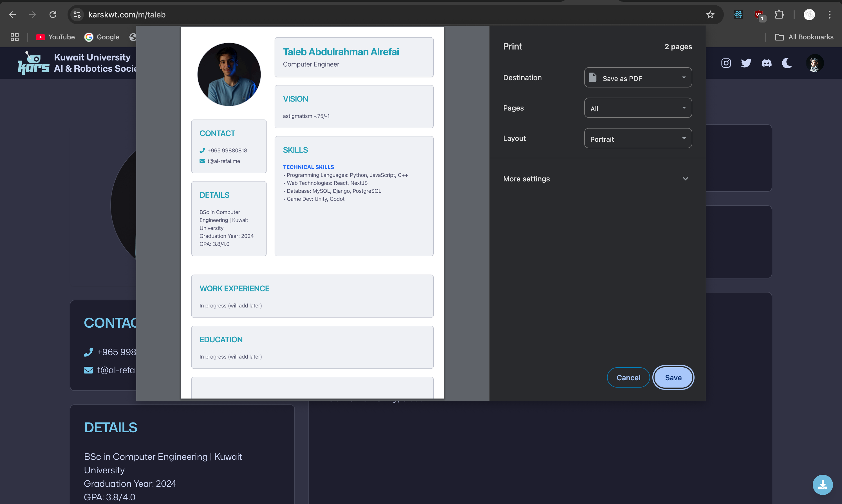Click the profile photo in print preview
Image resolution: width=842 pixels, height=504 pixels.
(x=229, y=74)
